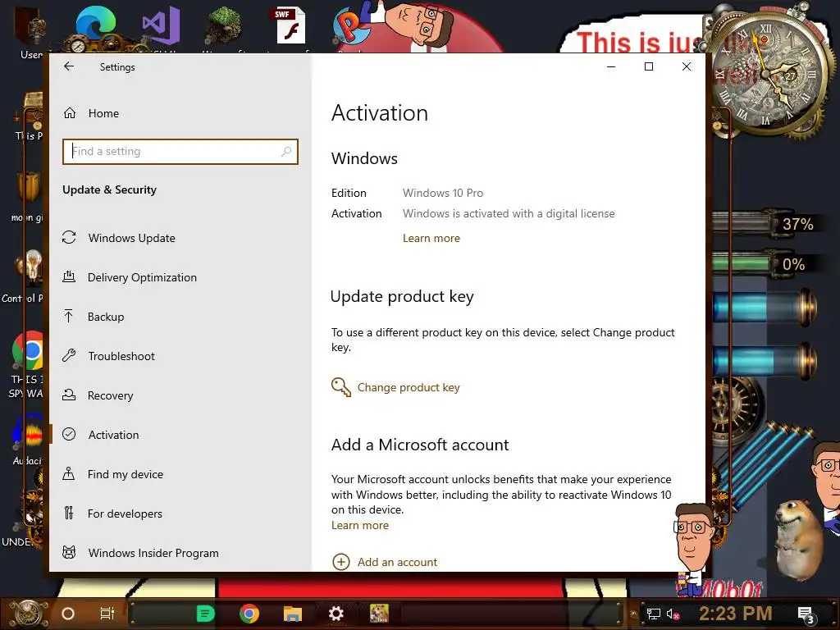Click the plus circle icon for Add an account
This screenshot has height=630, width=840.
[341, 562]
